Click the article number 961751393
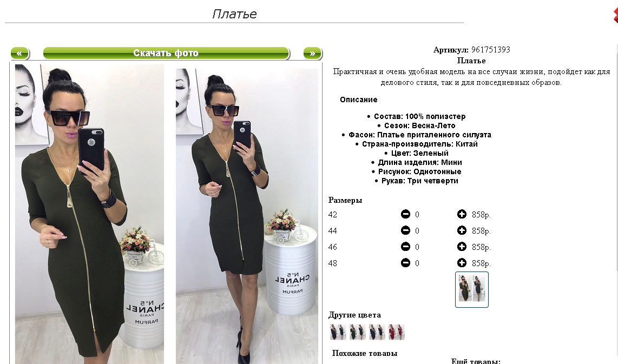Viewport: 618px width, 364px height. pos(491,50)
